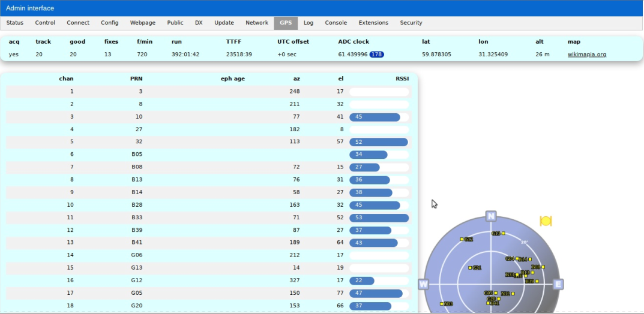
Task: Switch to the Status tab
Action: 15,23
